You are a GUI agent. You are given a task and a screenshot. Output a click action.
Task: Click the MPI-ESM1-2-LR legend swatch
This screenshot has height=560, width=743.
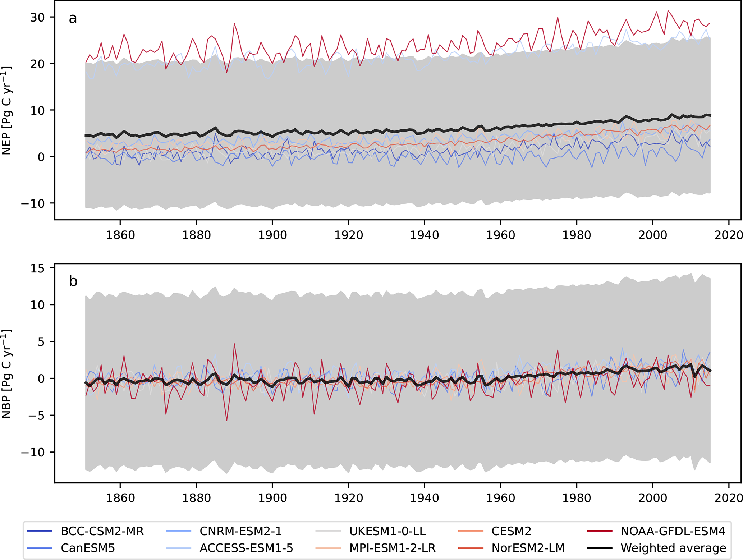[328, 548]
